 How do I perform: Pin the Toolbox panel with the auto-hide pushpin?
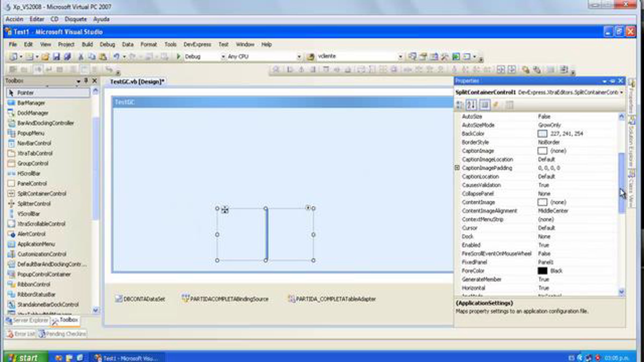[86, 80]
